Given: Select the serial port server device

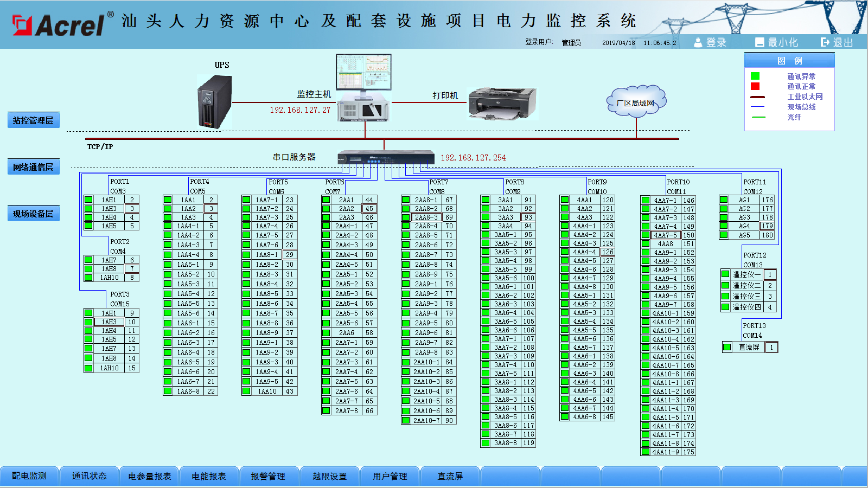Looking at the screenshot, I should point(386,158).
